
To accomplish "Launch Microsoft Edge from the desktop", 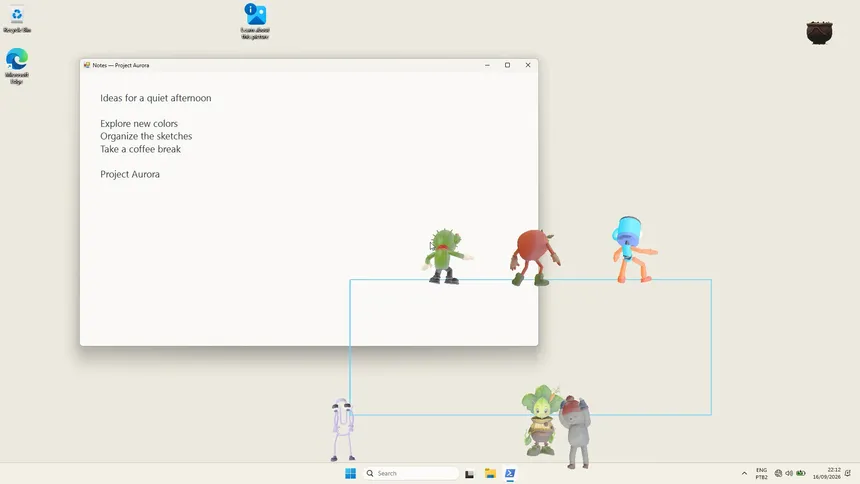I will 17,66.
